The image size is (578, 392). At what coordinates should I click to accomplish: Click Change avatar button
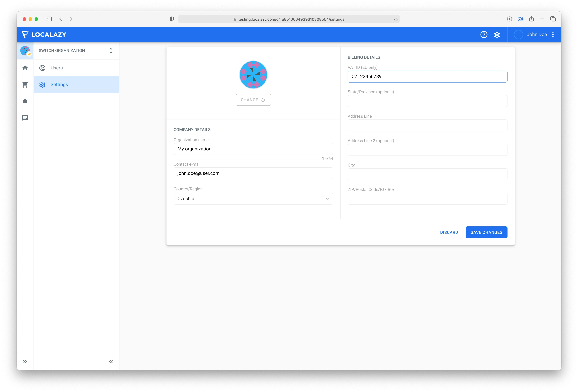point(253,100)
